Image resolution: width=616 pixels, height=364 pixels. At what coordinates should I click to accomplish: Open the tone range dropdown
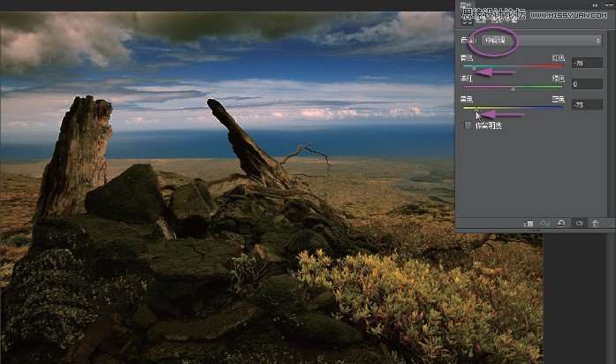542,41
